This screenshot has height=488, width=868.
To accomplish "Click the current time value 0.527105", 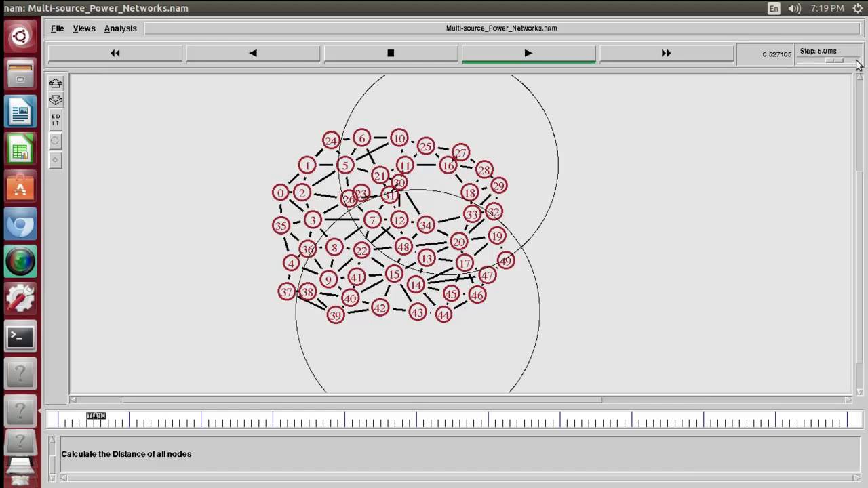I will click(x=776, y=54).
